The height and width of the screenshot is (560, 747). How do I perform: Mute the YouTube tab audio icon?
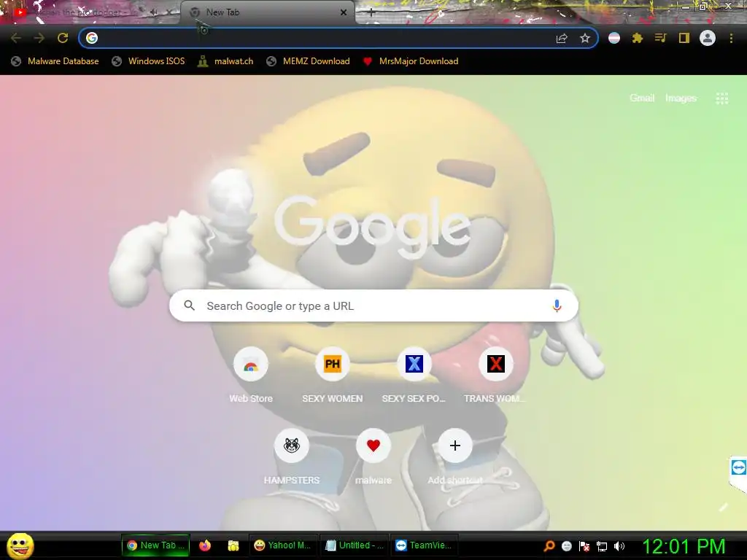pyautogui.click(x=153, y=12)
